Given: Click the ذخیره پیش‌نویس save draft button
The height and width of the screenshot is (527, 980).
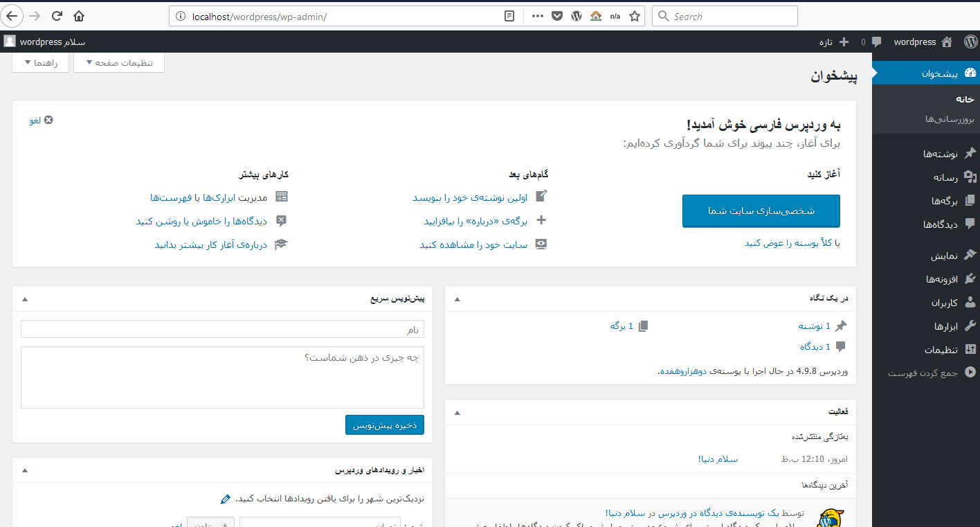Looking at the screenshot, I should [x=384, y=425].
